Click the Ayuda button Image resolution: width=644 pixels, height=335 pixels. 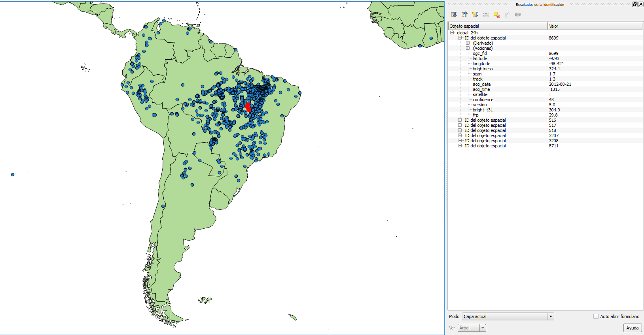(632, 328)
